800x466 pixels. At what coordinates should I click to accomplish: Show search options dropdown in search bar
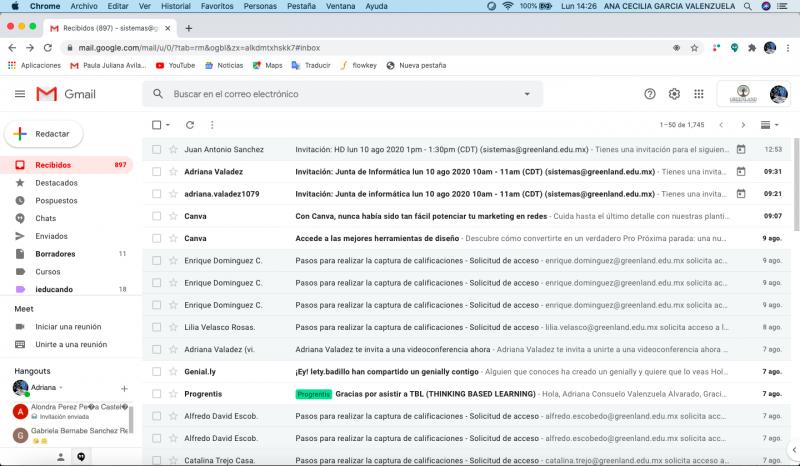click(x=527, y=94)
